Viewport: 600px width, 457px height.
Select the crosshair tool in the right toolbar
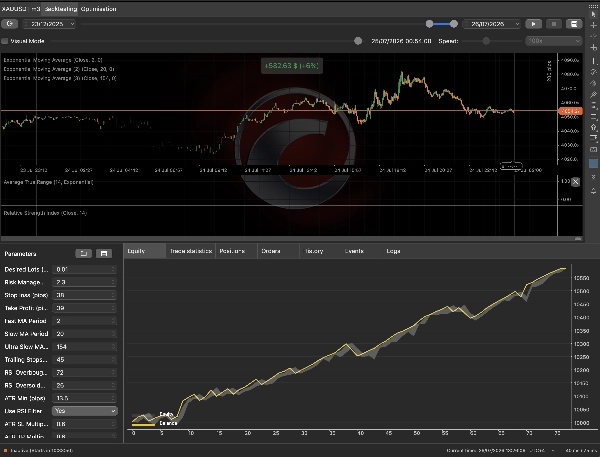[593, 25]
